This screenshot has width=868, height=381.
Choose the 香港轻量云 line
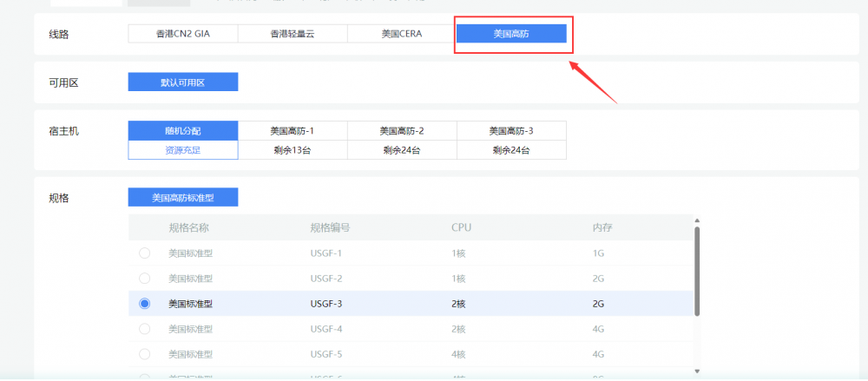293,34
